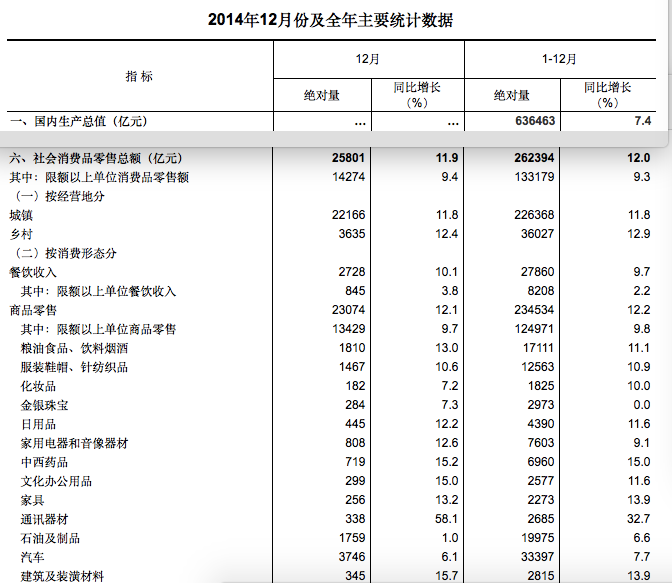Select the 家用电器和音像器材 row label
This screenshot has width=672, height=583.
click(74, 443)
